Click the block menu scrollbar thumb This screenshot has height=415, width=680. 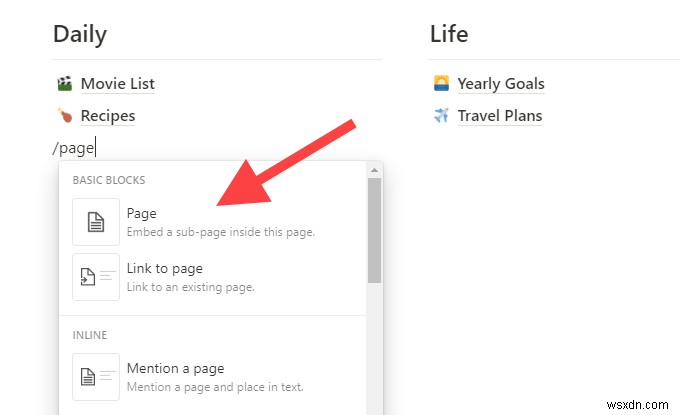point(374,232)
